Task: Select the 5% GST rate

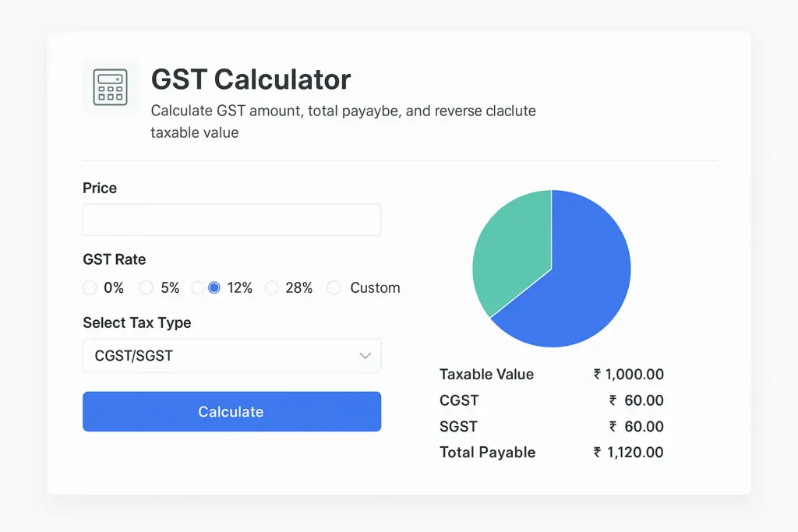Action: 146,287
